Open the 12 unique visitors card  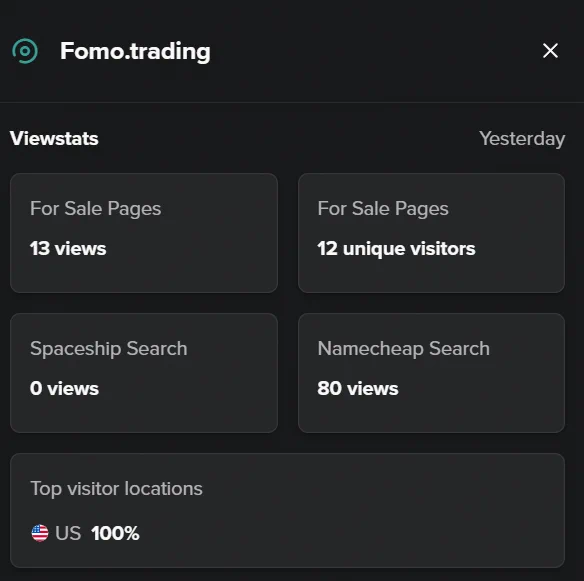click(431, 233)
